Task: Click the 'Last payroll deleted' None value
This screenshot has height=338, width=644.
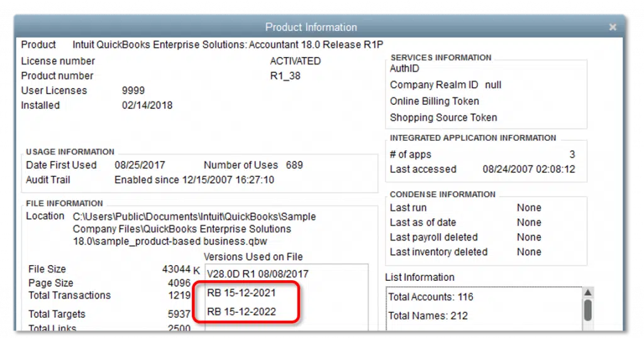Action: pos(529,237)
